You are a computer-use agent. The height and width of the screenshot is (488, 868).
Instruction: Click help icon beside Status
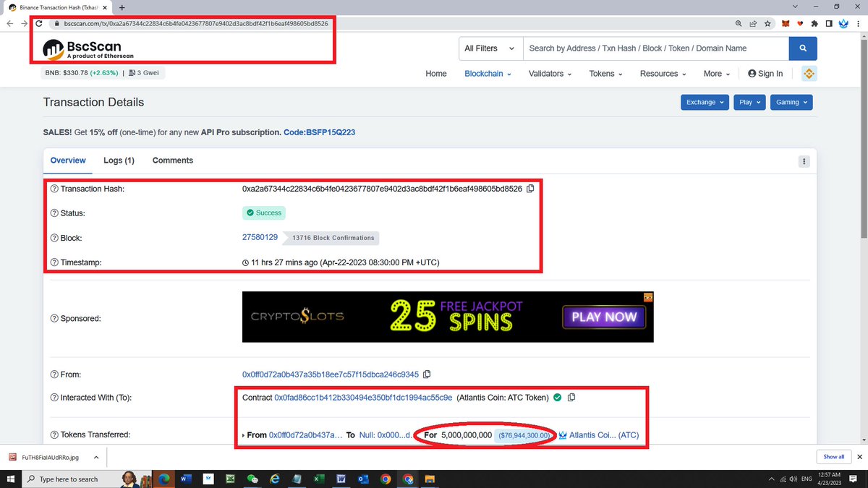click(54, 213)
